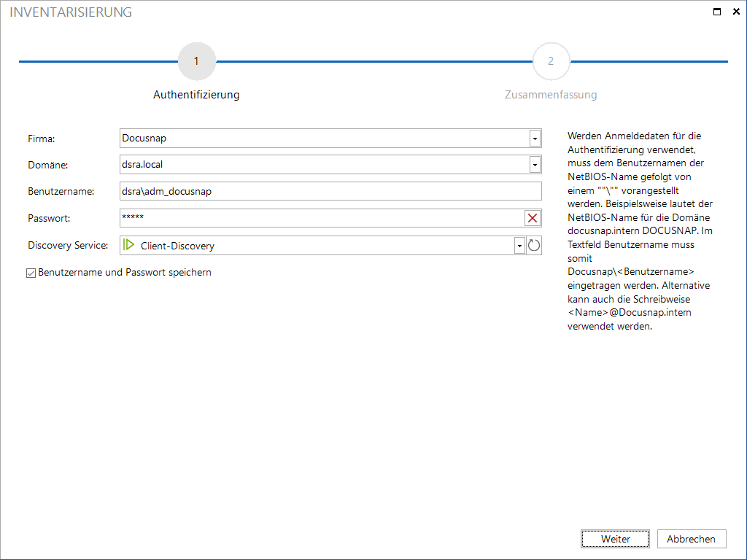
Task: Click the Zusammenfassung step label
Action: 551,95
